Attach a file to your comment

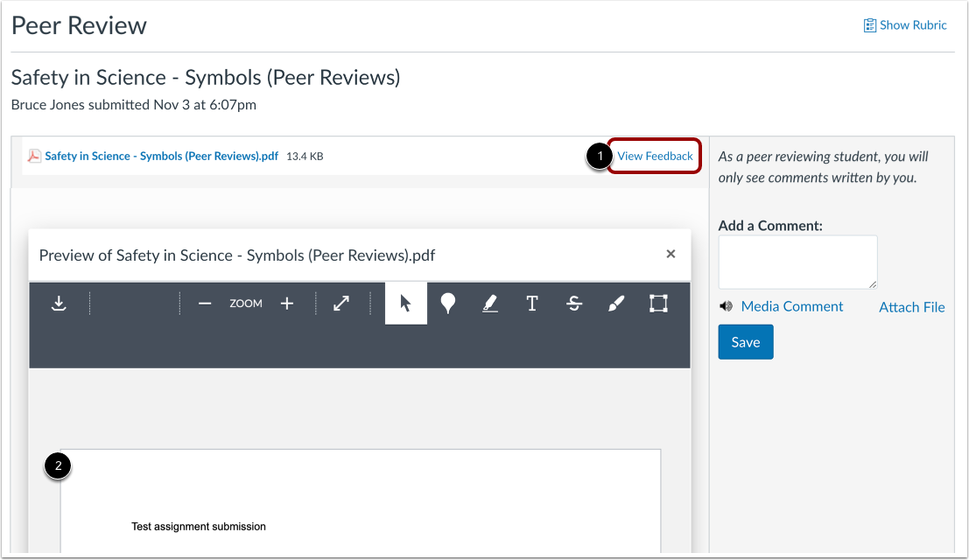(x=911, y=307)
